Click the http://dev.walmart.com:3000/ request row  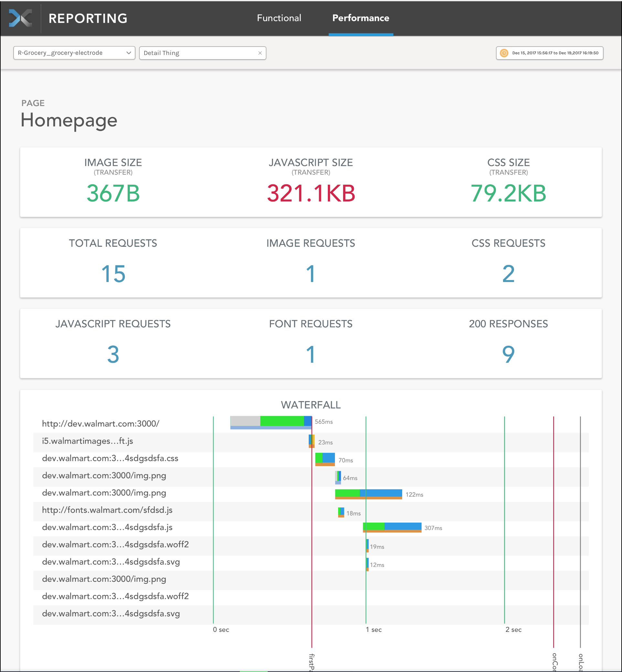pos(101,424)
